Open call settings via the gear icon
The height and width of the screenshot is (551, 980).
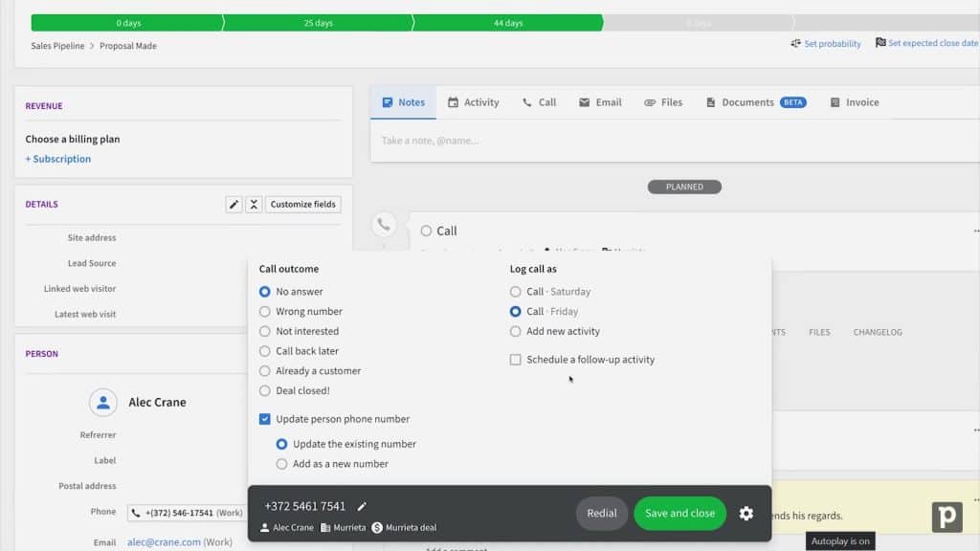pos(746,514)
